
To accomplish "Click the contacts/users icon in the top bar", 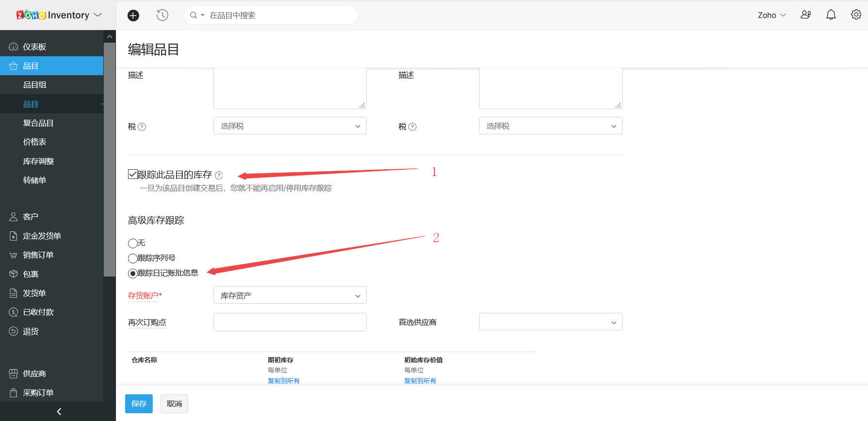I will coord(805,15).
